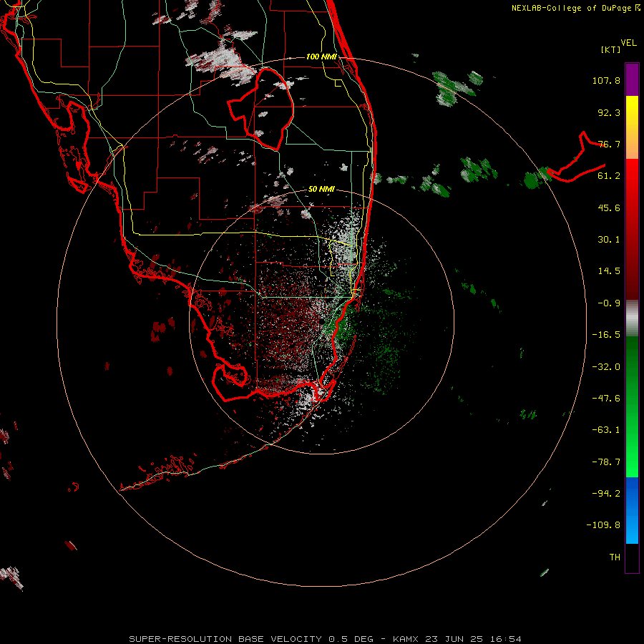The width and height of the screenshot is (644, 644).
Task: Click the -16.5 velocity scale value
Action: pos(606,335)
